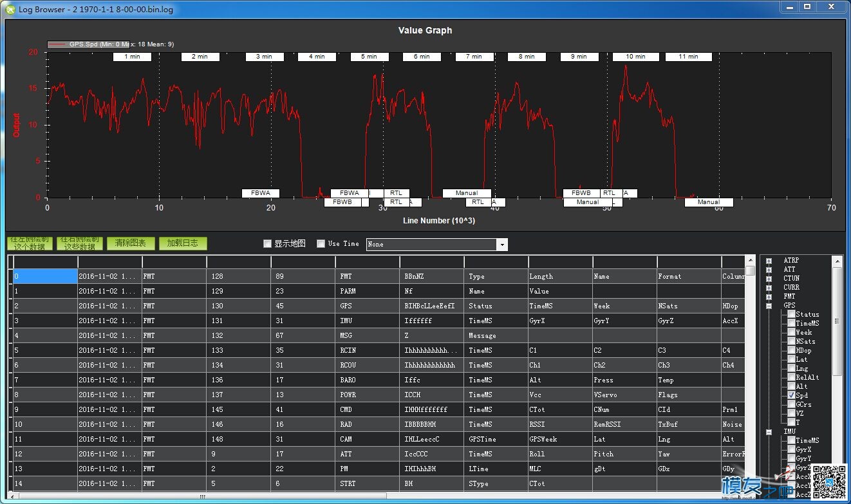Open the None dropdown list

click(x=501, y=245)
